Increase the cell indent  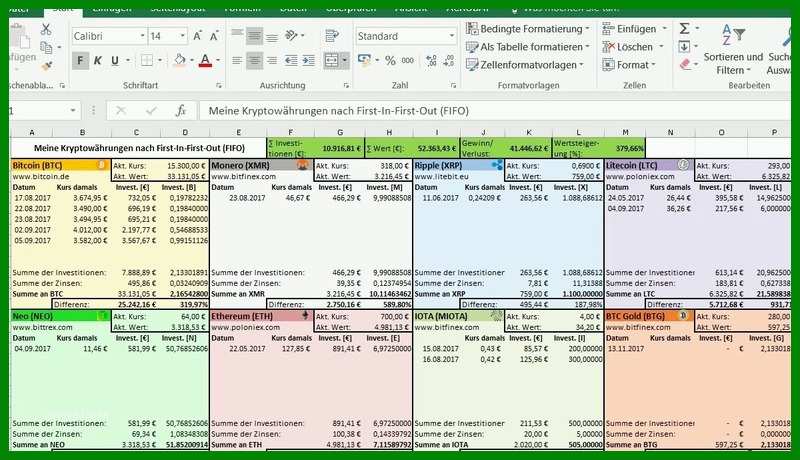click(x=309, y=61)
